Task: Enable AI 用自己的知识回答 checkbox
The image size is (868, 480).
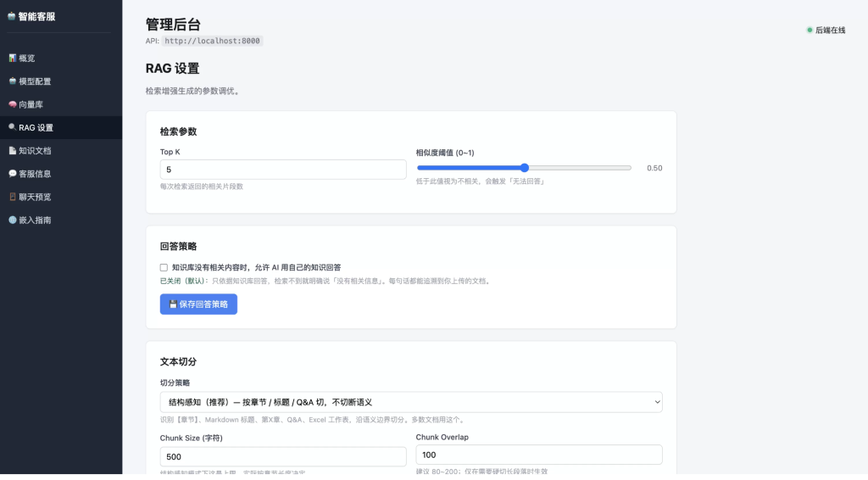Action: pos(164,267)
